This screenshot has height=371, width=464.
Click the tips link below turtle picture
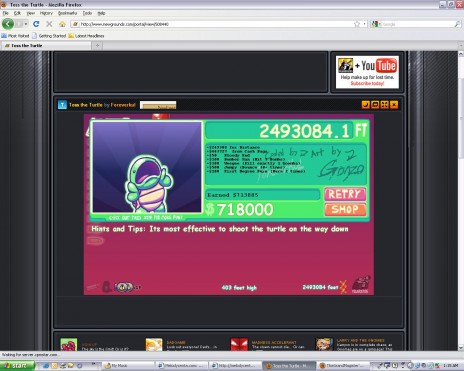pyautogui.click(x=146, y=217)
